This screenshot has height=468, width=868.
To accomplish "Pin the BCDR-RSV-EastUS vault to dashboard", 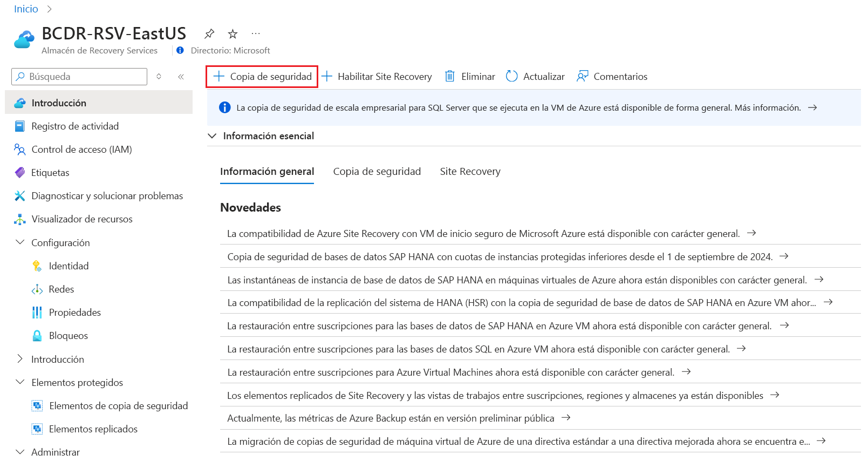I will click(209, 34).
